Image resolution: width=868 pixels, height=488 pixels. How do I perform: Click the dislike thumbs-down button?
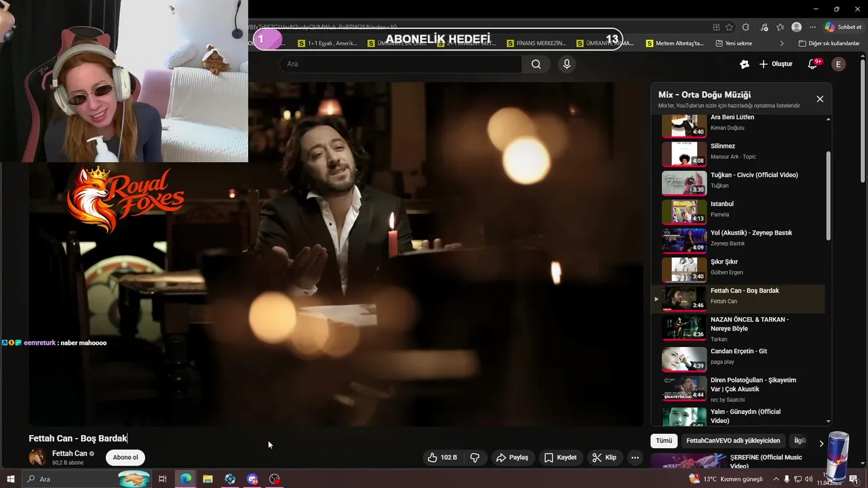pos(475,457)
